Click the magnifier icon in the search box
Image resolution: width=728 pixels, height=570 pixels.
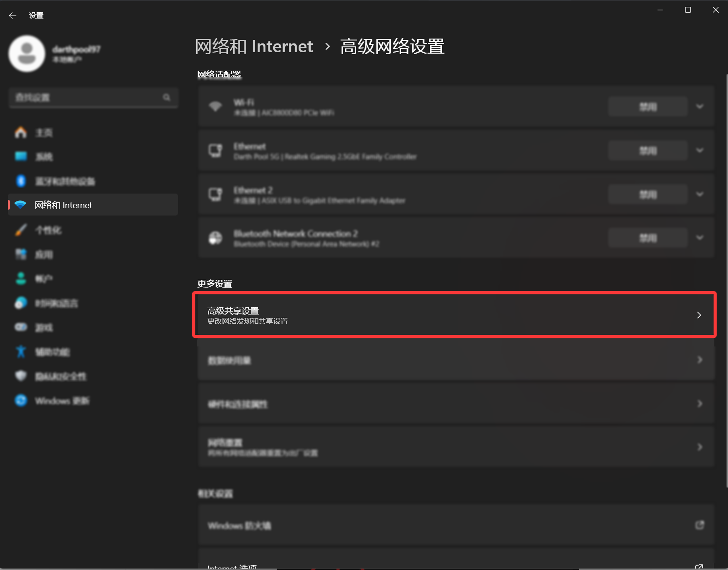tap(167, 98)
